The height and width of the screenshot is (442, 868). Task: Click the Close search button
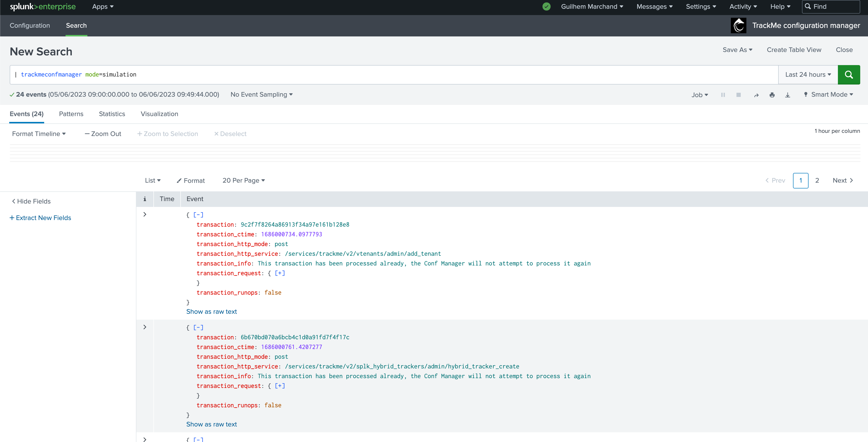point(844,50)
